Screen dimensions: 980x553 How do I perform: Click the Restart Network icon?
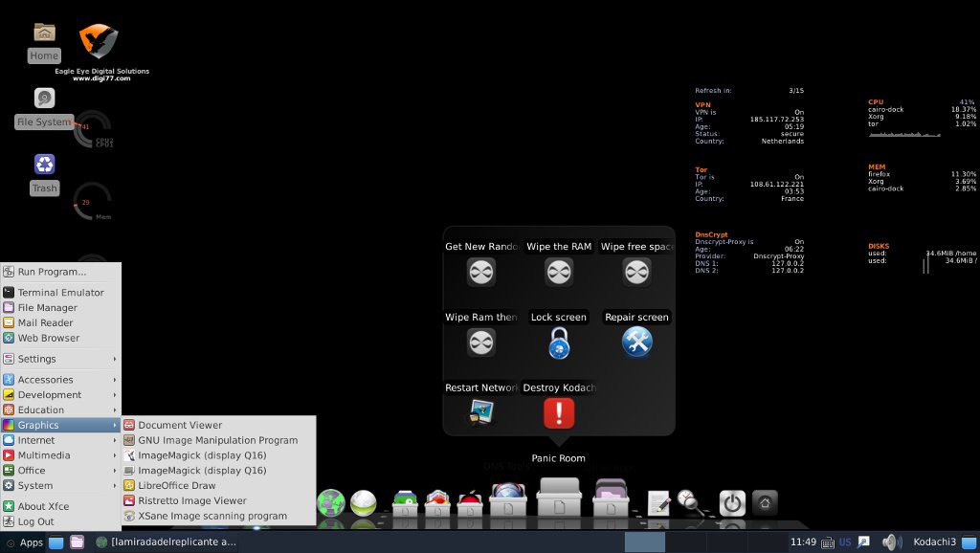click(480, 412)
